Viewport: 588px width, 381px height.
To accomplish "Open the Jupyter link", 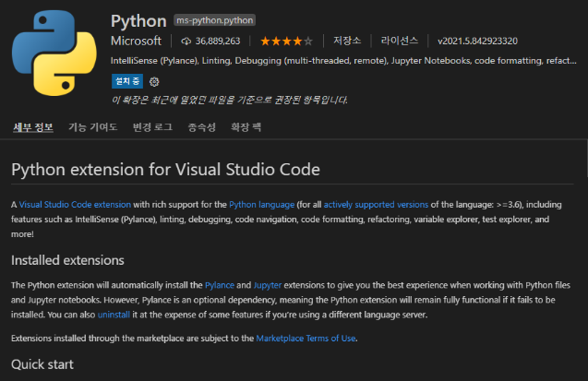I will click(x=268, y=285).
